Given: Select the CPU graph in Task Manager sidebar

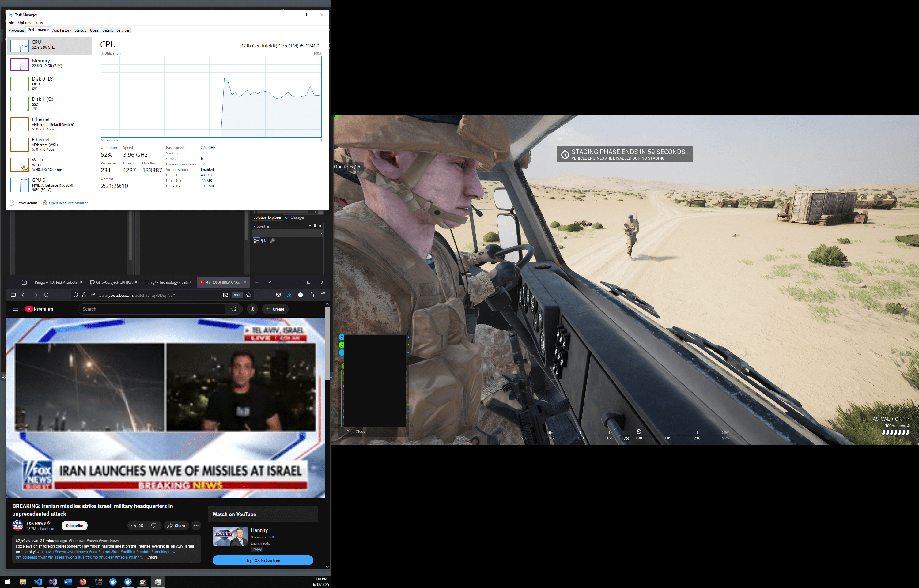Looking at the screenshot, I should [50, 46].
